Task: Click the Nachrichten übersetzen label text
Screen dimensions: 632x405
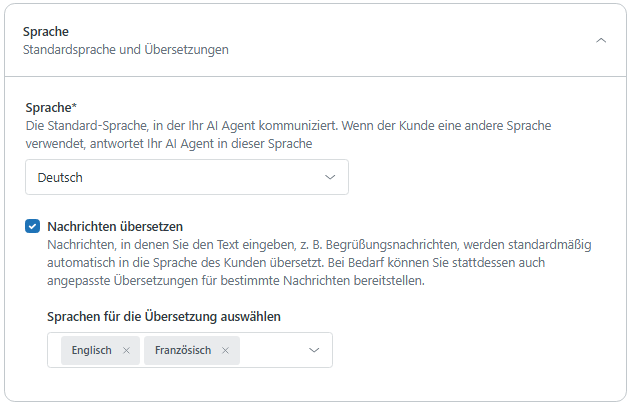Action: pyautogui.click(x=115, y=226)
